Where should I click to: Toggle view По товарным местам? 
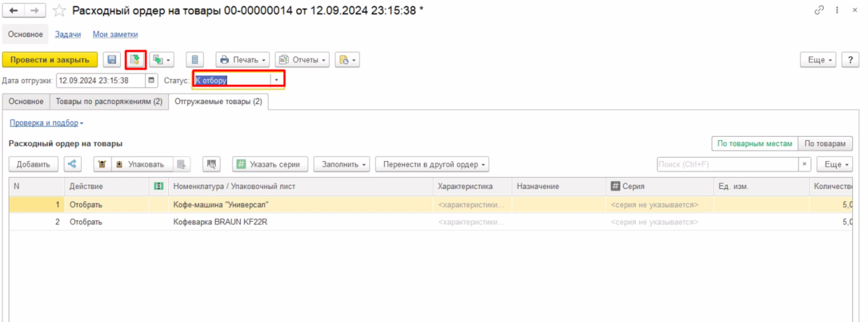pos(755,143)
